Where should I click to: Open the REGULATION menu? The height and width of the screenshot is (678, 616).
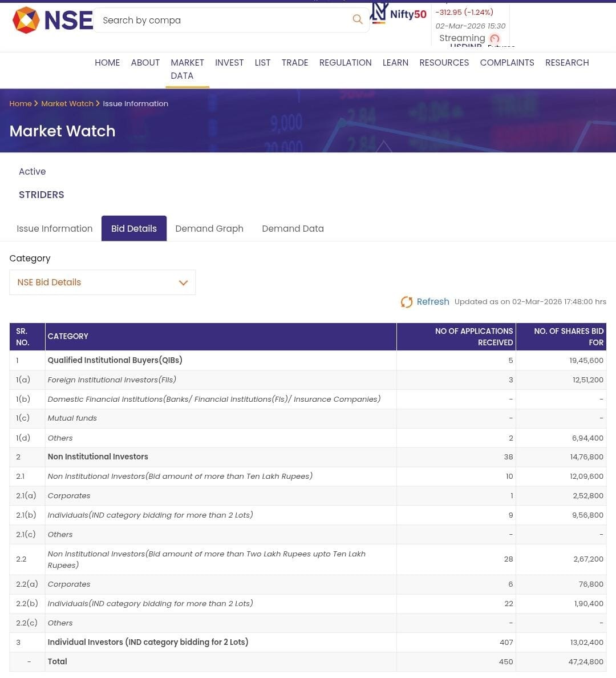pyautogui.click(x=346, y=63)
